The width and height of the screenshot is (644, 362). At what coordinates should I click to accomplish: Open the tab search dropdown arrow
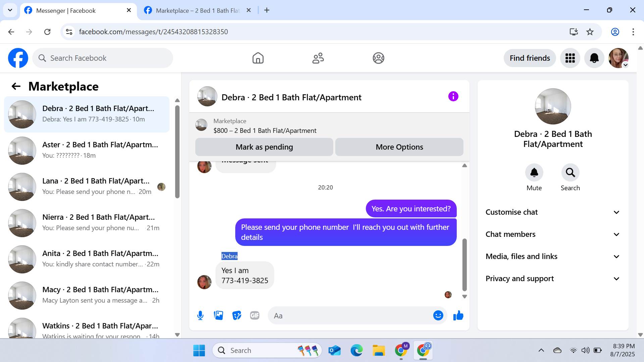point(10,10)
